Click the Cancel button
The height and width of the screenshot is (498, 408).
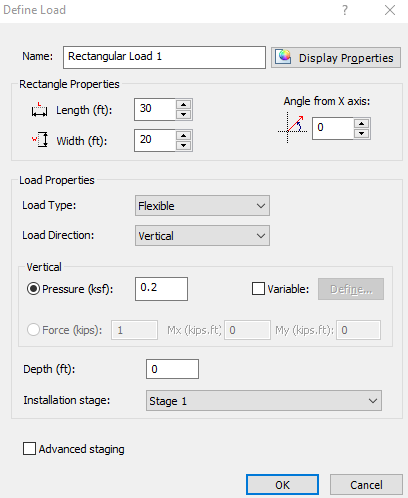(366, 485)
